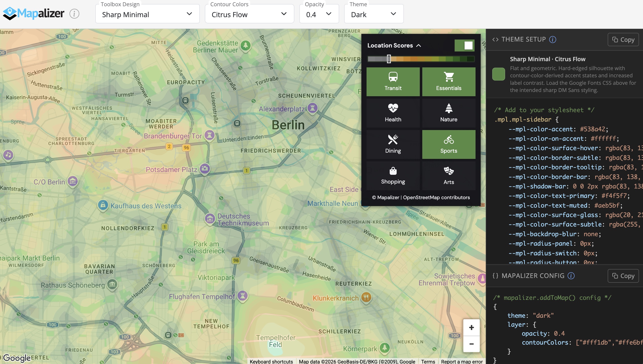Viewport: 643px width, 364px height.
Task: Open the info icon beside Mapalizer logo
Action: [x=74, y=13]
